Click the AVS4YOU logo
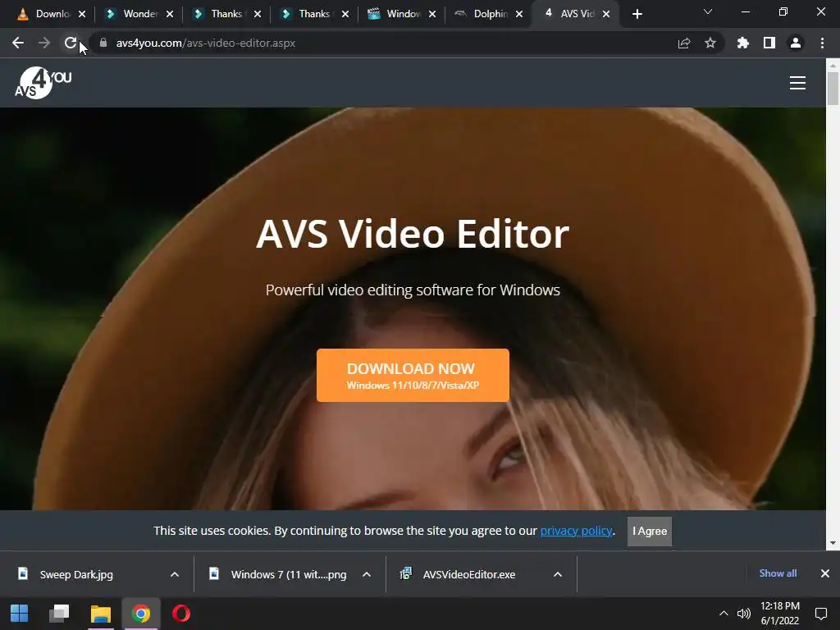This screenshot has width=840, height=630. (43, 83)
